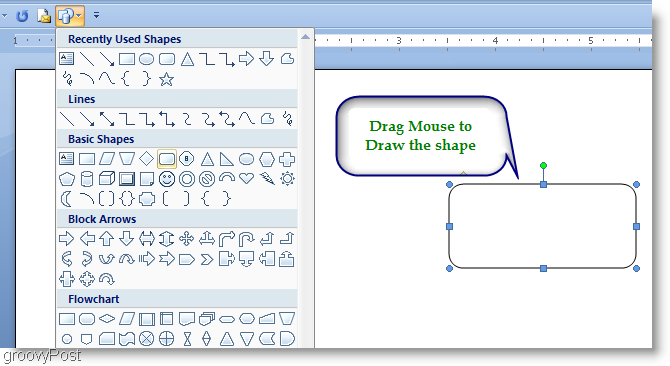Pick the Can cylinder shape
This screenshot has width=670, height=366.
click(87, 179)
